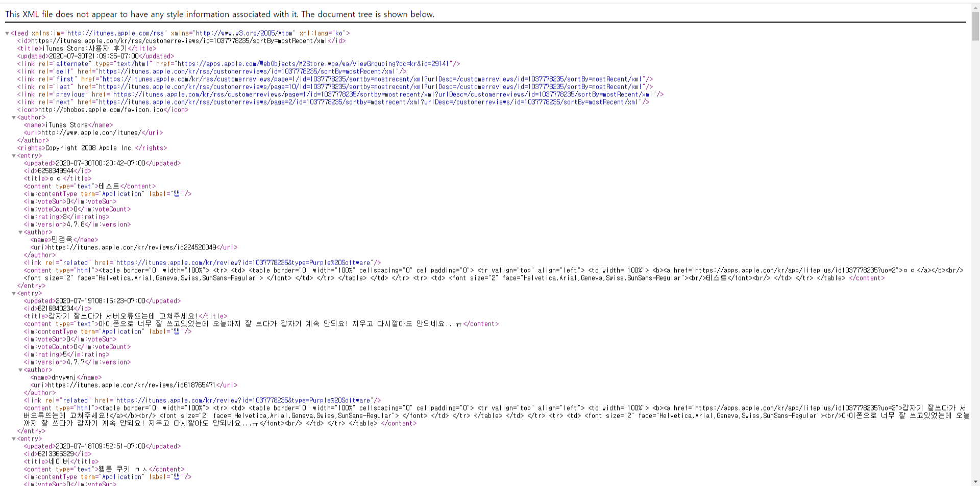Click the title '네이버' line
980x486 pixels.
(x=61, y=462)
